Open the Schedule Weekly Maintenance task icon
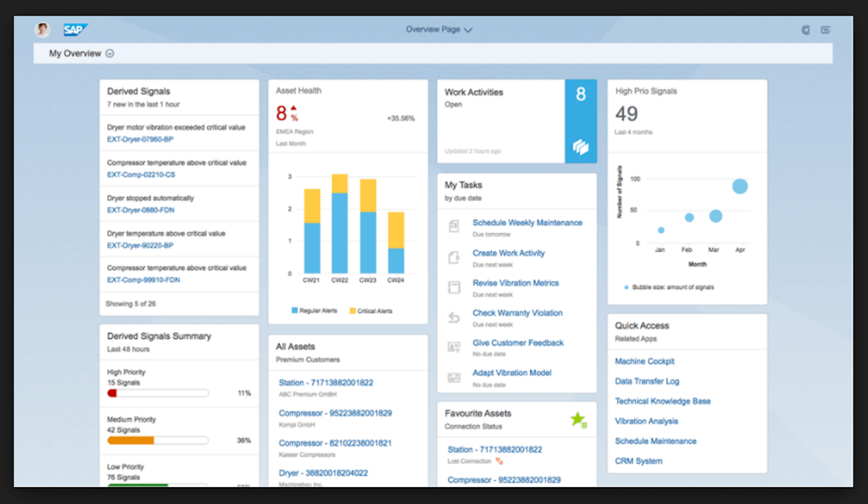Screen dimensions: 868x504 tap(454, 226)
